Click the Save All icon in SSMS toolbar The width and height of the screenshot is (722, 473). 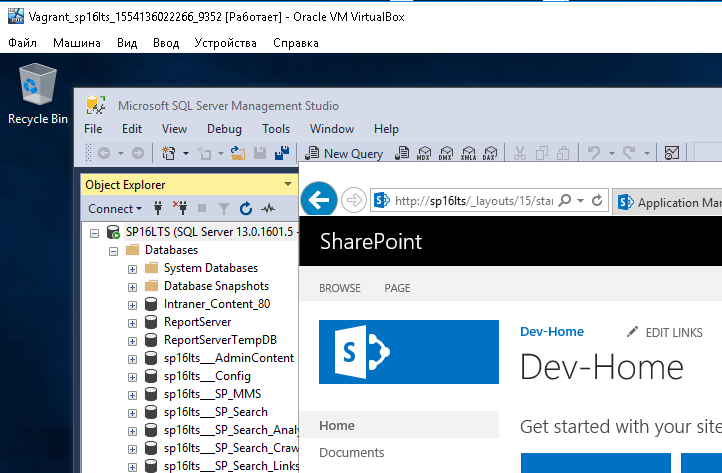281,153
